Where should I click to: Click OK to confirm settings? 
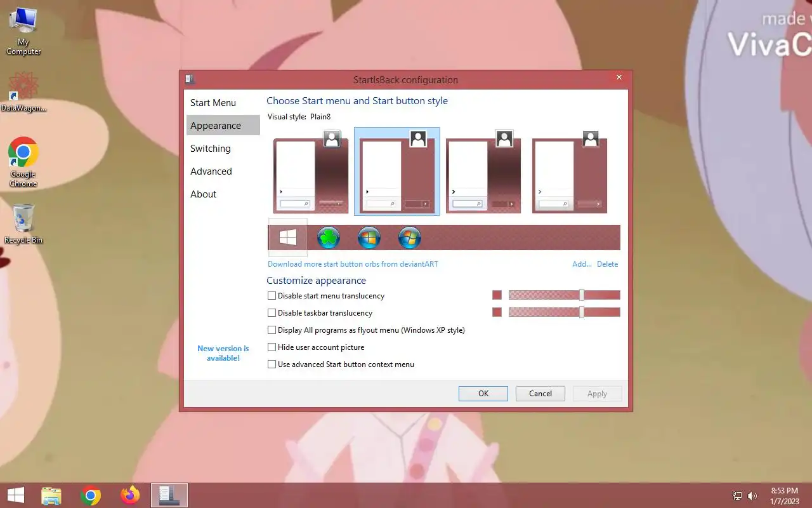[483, 394]
